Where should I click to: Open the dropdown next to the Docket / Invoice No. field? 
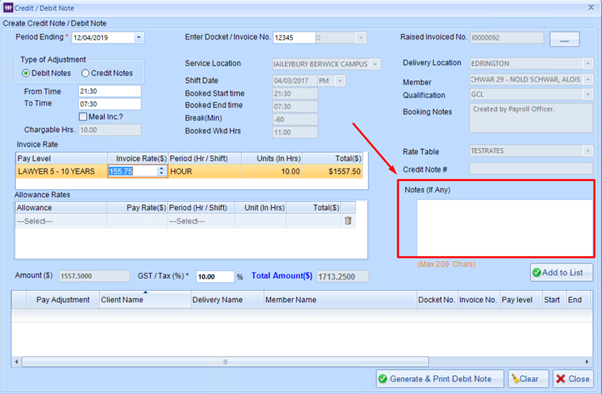tap(360, 38)
